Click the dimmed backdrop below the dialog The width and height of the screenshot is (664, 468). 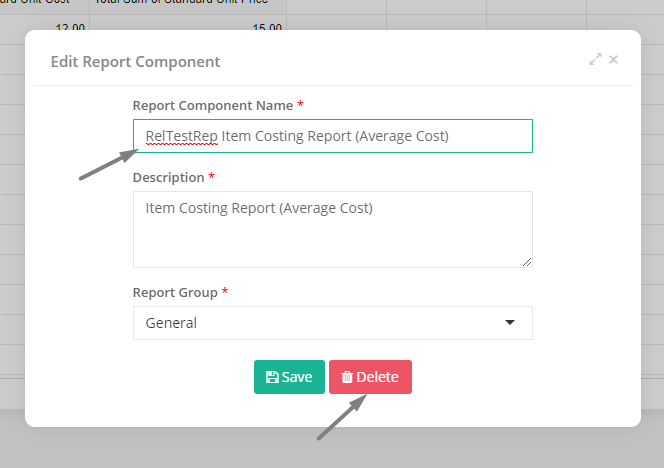(332, 449)
